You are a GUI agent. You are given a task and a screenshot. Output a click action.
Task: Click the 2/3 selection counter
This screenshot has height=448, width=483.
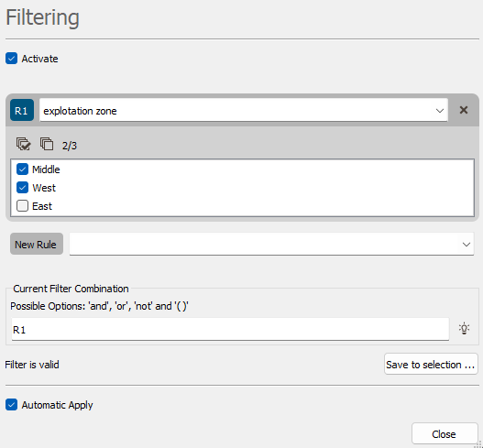pyautogui.click(x=70, y=146)
